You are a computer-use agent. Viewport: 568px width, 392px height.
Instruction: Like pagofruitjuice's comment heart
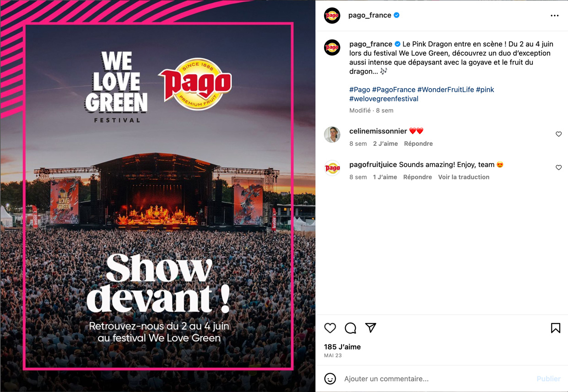559,167
